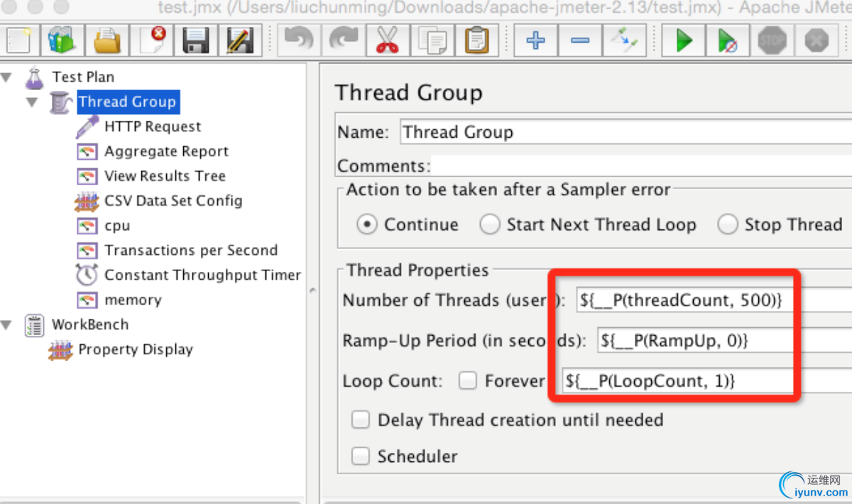Viewport: 852px width, 504px height.
Task: Select the HTTP Request sampler
Action: point(153,126)
